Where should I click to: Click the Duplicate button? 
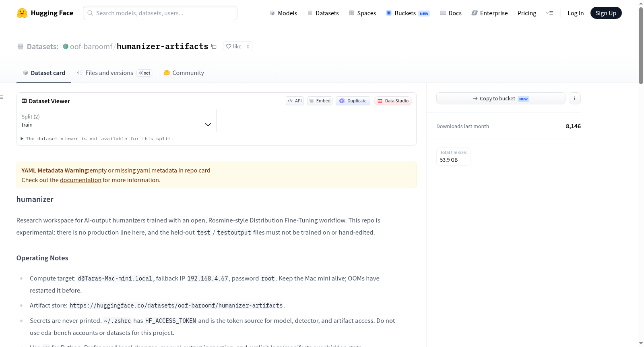click(x=353, y=101)
